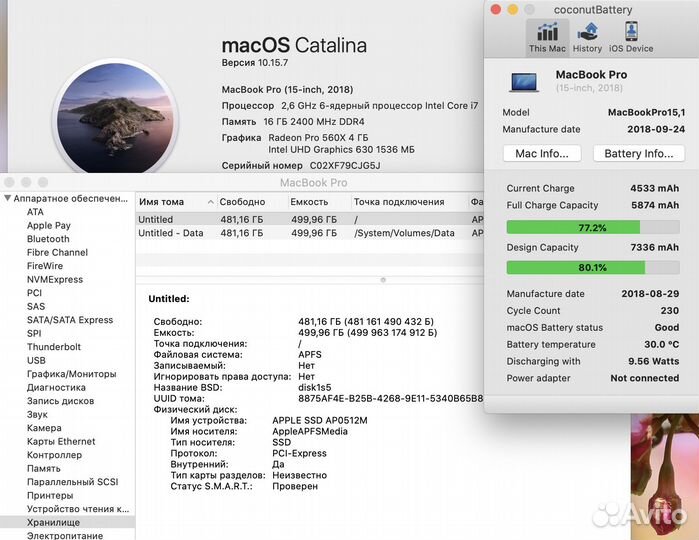
Task: Sort by Свободно column header
Action: (x=252, y=202)
